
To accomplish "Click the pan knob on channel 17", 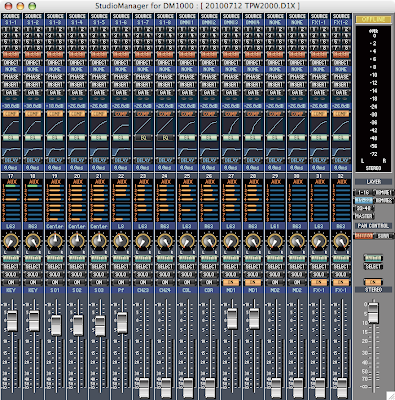I will click(11, 241).
